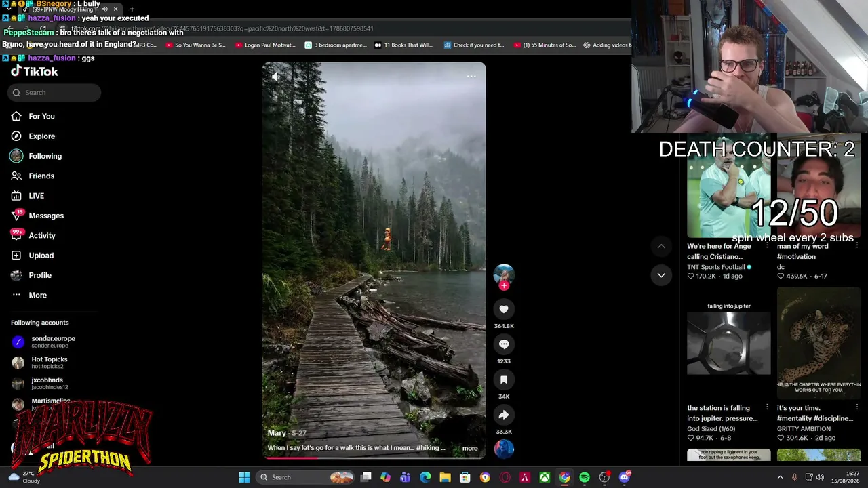Go to the next video with the down chevron
This screenshot has height=488, width=868.
(661, 274)
